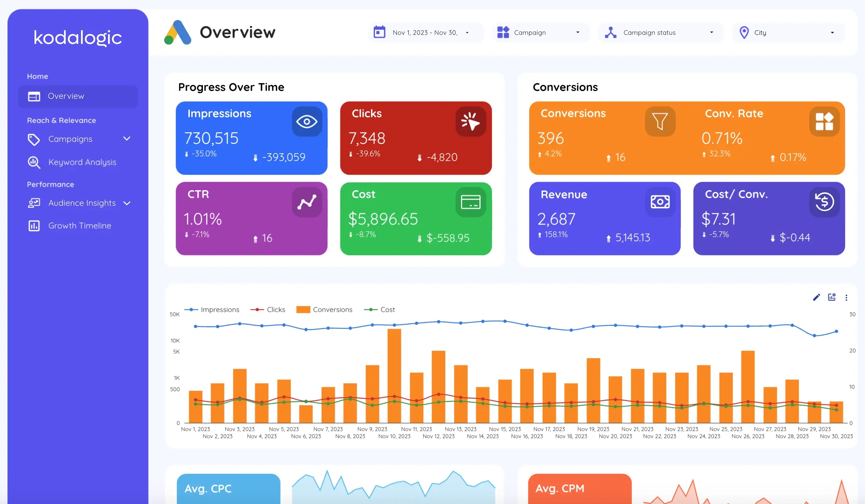Click the Keyword Analysis magnifier icon

click(34, 162)
